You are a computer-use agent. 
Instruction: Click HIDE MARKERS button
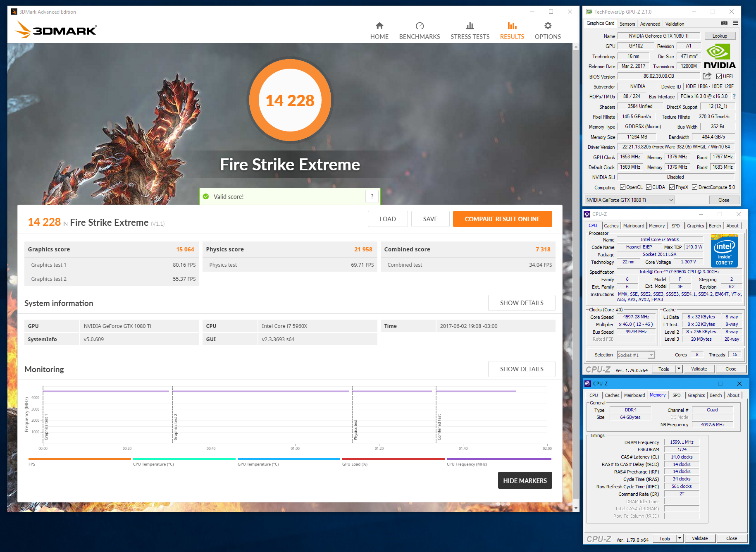click(525, 480)
